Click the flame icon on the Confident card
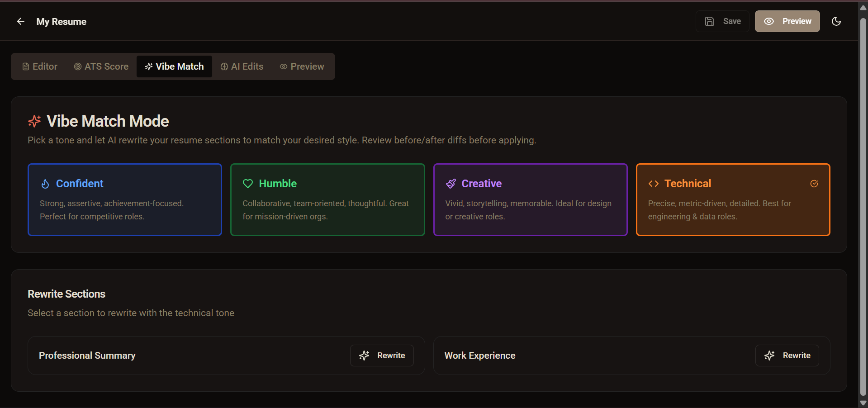 (x=45, y=184)
